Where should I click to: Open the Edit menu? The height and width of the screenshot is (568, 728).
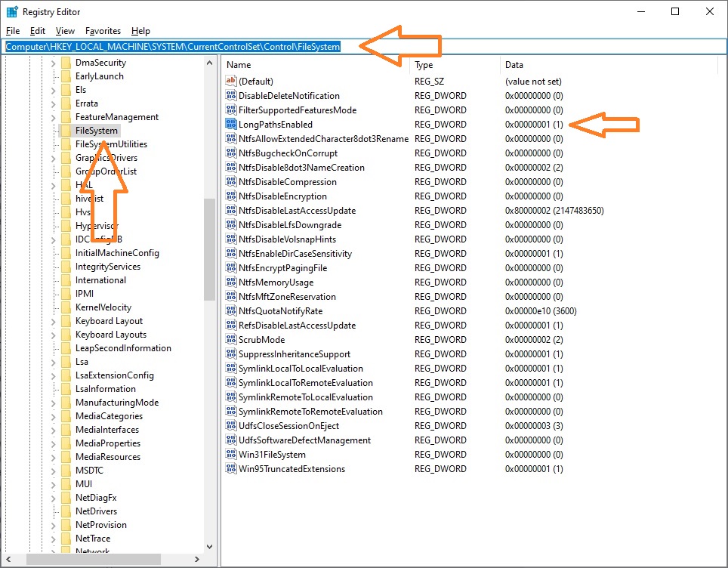pos(37,31)
